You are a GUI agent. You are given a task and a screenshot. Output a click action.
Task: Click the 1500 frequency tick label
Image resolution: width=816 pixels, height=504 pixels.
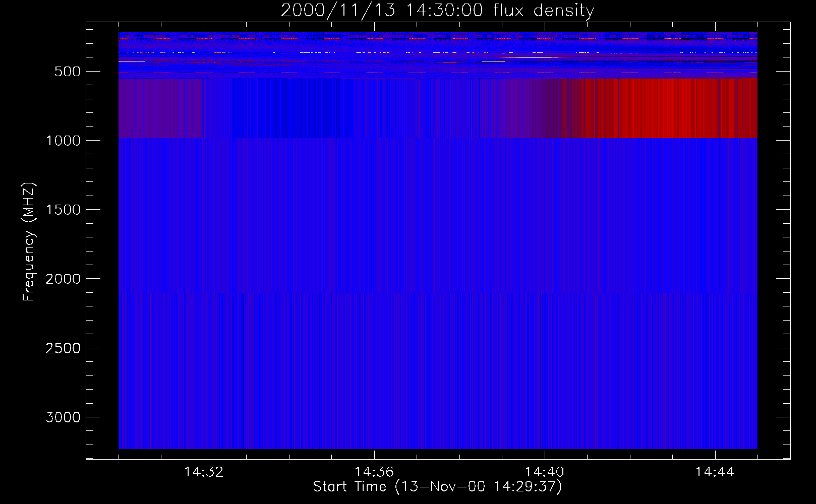63,210
